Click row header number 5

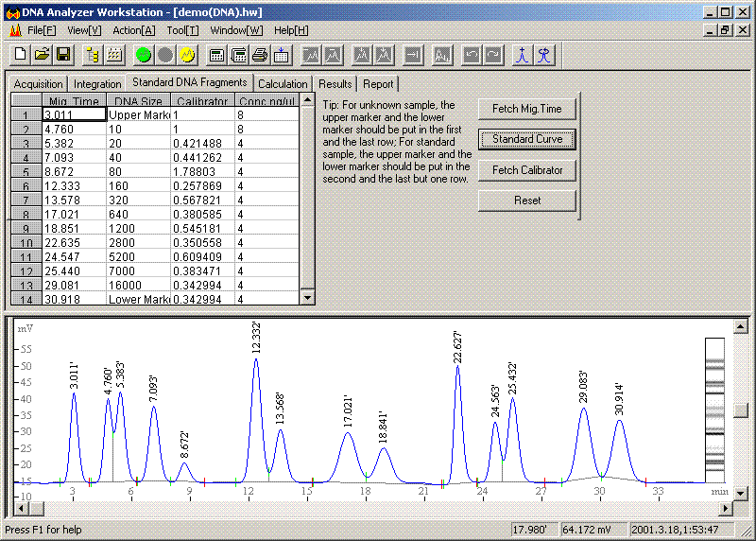click(x=26, y=171)
